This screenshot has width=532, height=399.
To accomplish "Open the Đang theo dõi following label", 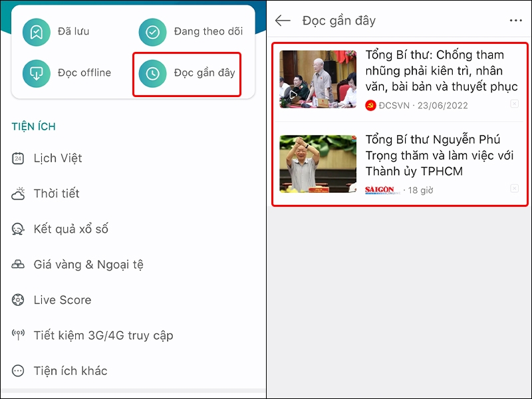I will (208, 31).
